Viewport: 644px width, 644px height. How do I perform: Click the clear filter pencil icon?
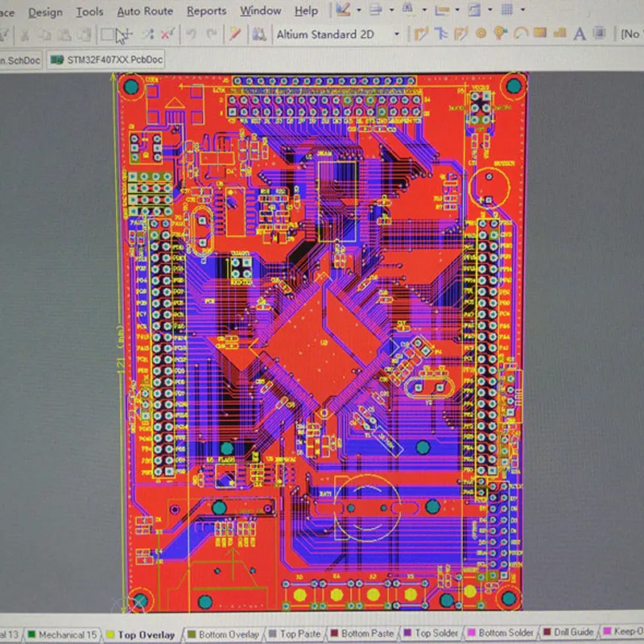(234, 34)
